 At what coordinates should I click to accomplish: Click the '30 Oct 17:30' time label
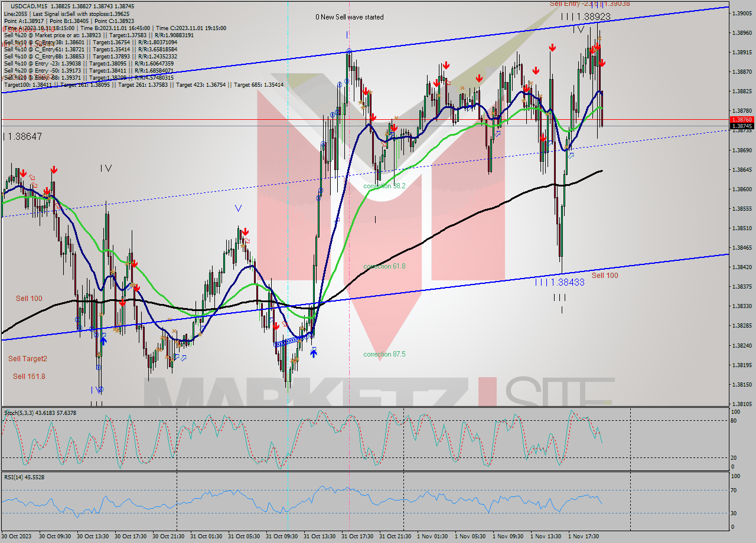[131, 537]
